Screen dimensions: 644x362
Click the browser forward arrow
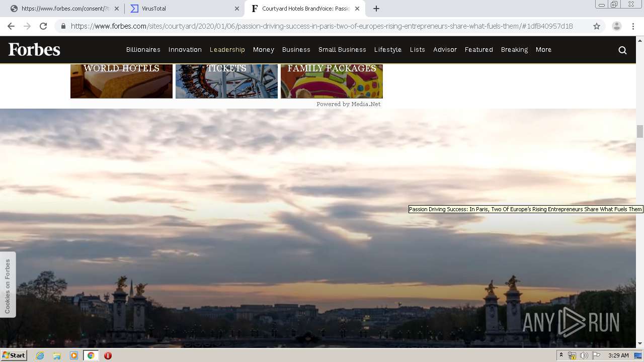click(27, 26)
